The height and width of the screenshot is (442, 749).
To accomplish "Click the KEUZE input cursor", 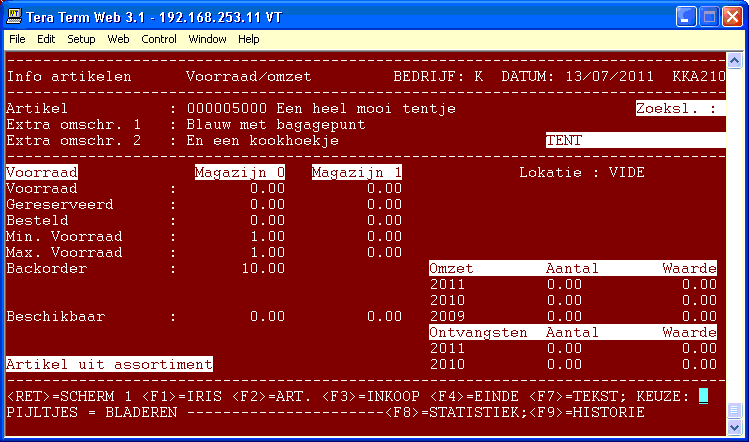I will click(703, 396).
